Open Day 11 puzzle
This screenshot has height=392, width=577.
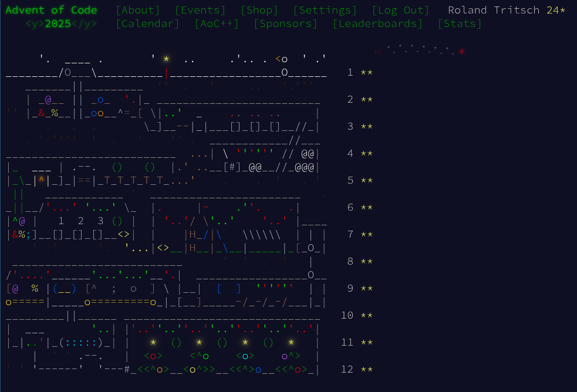347,342
